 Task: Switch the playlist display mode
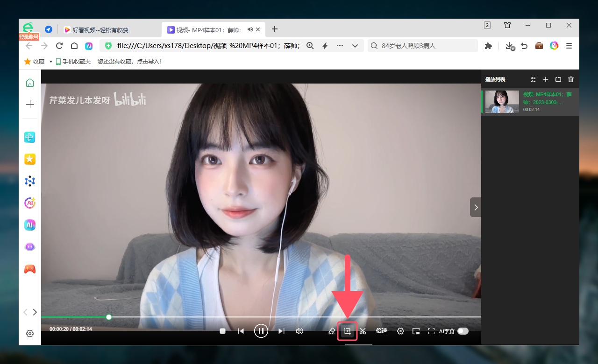pos(533,79)
